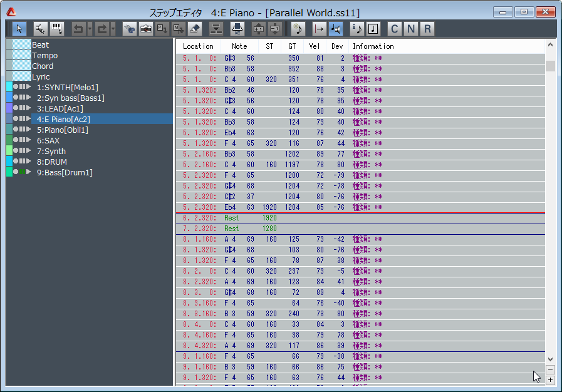Toggle mute bars on 2:Syn bass[Bass1] track
The width and height of the screenshot is (562, 392).
pyautogui.click(x=22, y=97)
